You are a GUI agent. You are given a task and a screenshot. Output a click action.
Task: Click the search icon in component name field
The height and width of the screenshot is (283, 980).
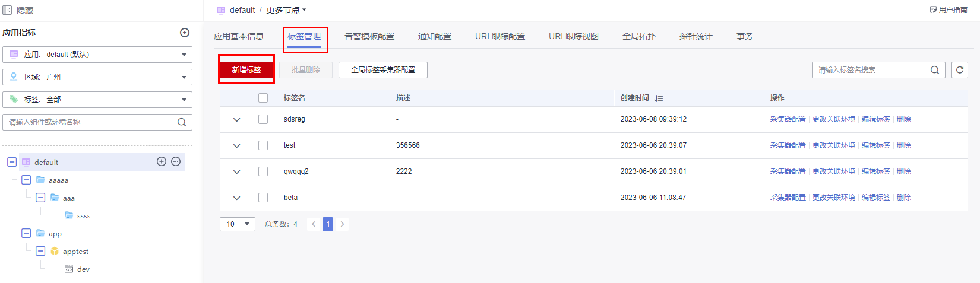(x=182, y=122)
